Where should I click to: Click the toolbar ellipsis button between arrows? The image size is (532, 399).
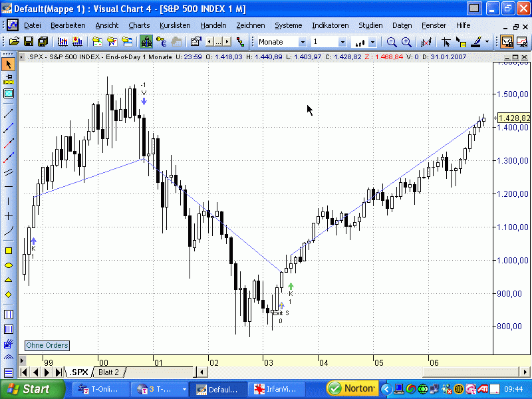(x=219, y=42)
